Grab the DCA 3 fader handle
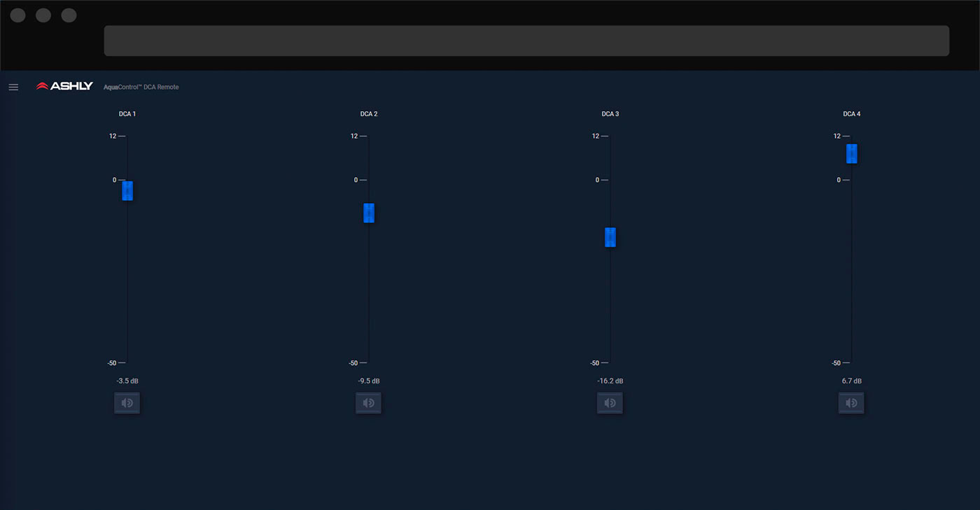 coord(610,237)
